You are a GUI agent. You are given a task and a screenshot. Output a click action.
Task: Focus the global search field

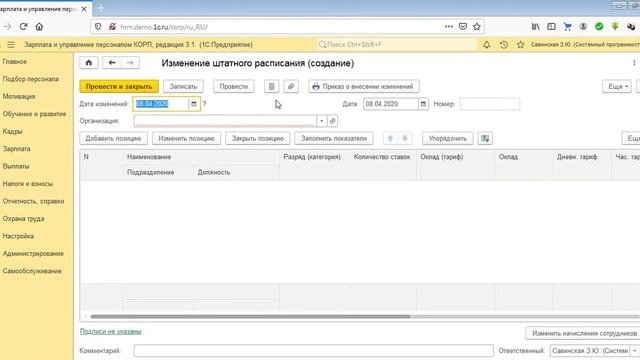(397, 44)
